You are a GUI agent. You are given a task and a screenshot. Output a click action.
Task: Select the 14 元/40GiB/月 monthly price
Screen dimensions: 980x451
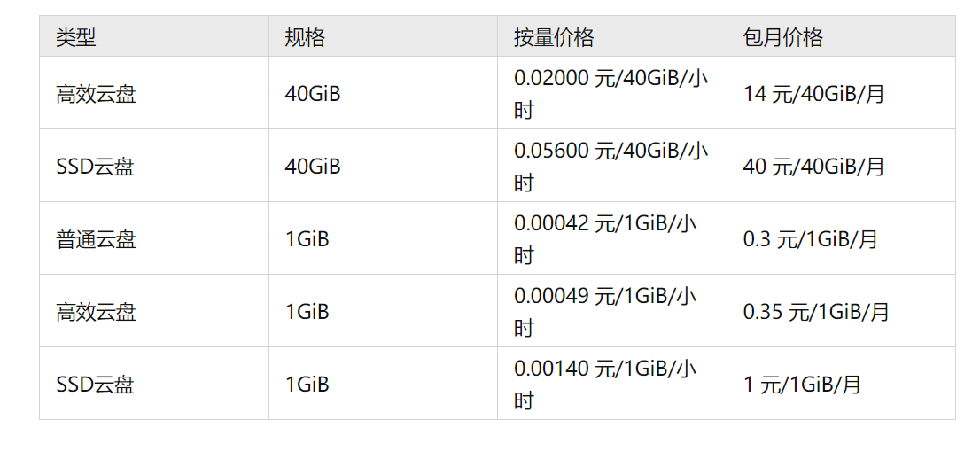[x=813, y=94]
